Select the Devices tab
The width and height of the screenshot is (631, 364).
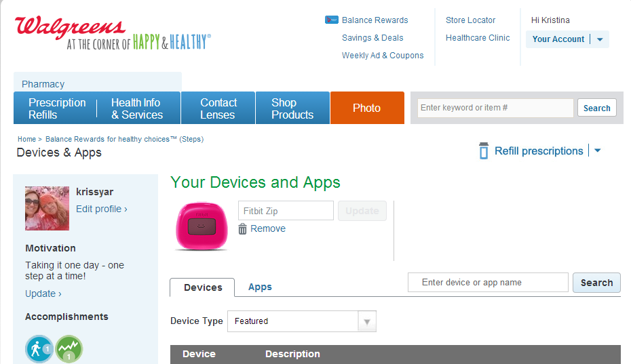pyautogui.click(x=203, y=287)
